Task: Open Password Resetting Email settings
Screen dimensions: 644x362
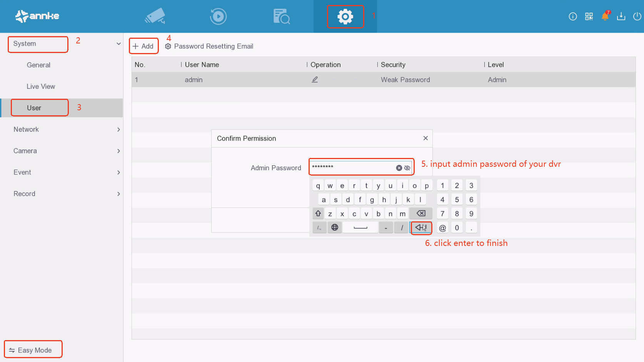Action: (x=210, y=46)
